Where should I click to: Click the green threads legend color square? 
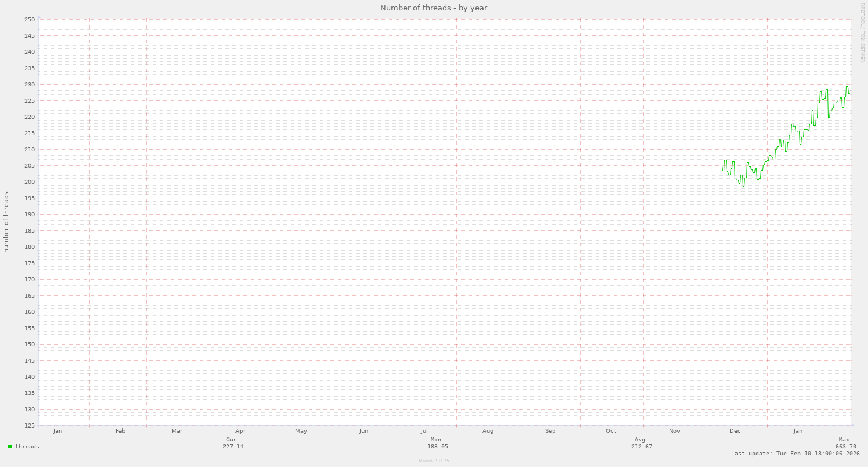point(10,447)
